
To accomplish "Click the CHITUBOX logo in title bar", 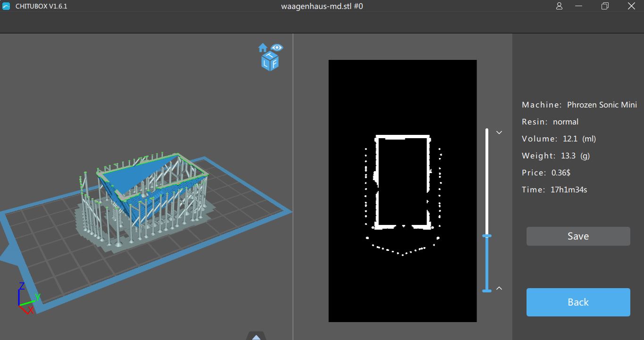I will (6, 6).
